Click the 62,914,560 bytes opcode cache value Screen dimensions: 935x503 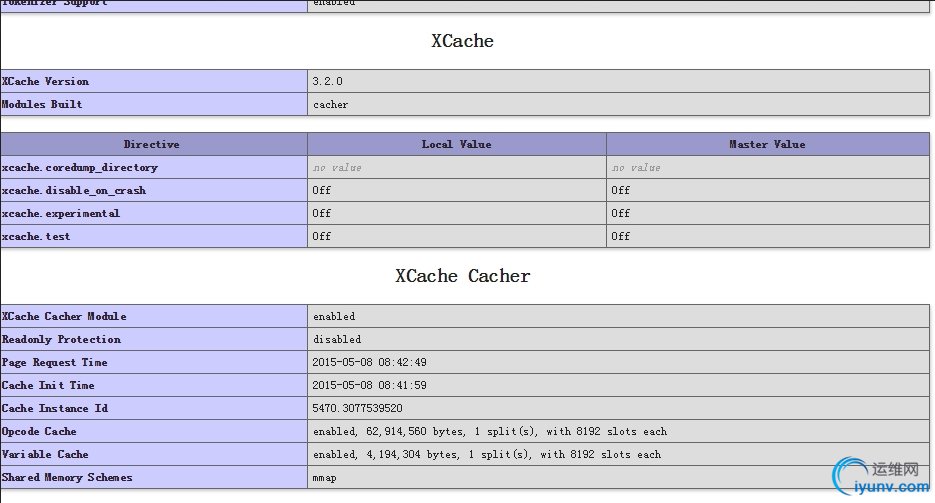click(x=490, y=431)
